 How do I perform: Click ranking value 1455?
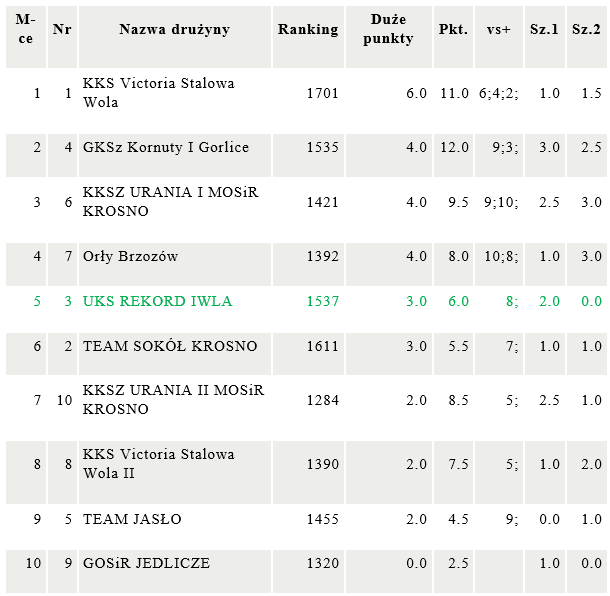[x=323, y=519]
